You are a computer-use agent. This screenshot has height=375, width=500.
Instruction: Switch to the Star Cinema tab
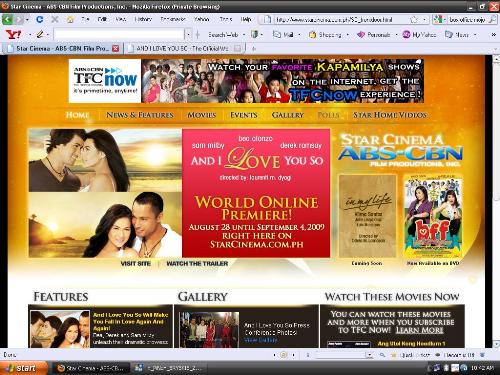click(x=62, y=48)
